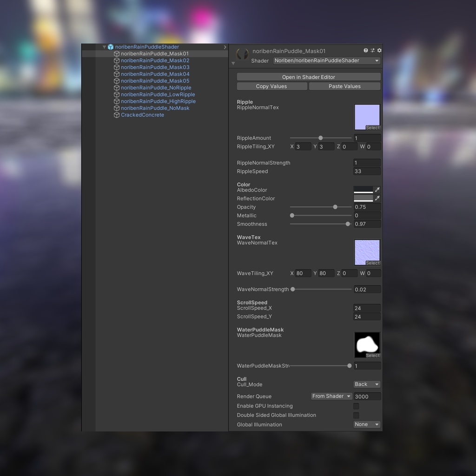Click Open in Shader Editor button

(x=309, y=77)
